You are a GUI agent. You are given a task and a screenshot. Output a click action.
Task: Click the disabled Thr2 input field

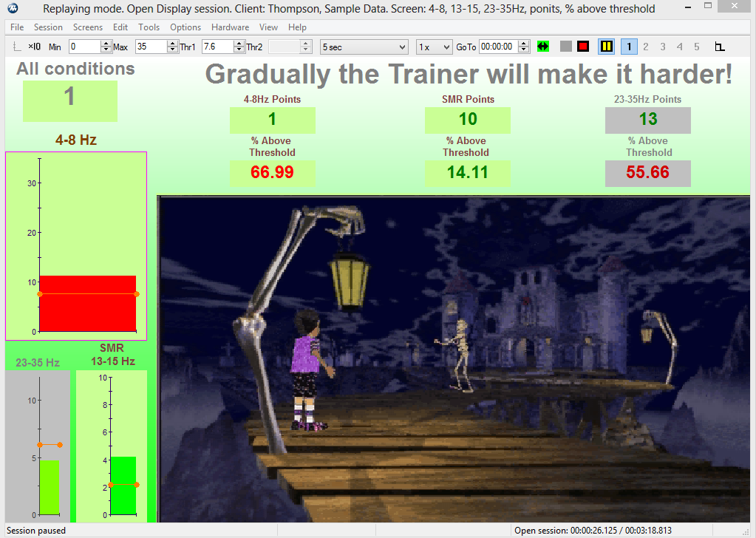(285, 47)
